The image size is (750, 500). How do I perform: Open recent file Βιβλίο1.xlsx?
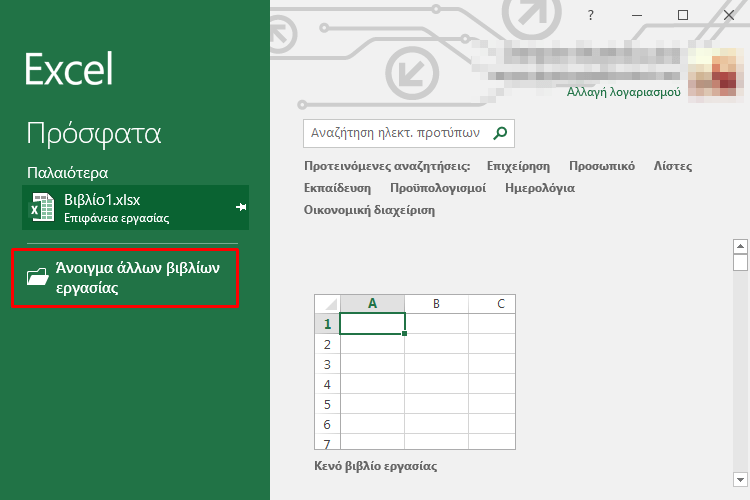(x=135, y=207)
